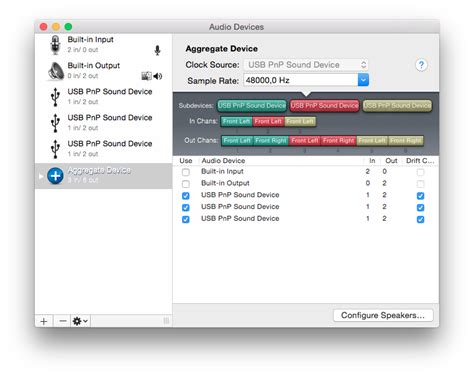Screen dimensions: 474x377
Task: Uncheck Use for first USB PnP Sound Device
Action: [x=186, y=196]
